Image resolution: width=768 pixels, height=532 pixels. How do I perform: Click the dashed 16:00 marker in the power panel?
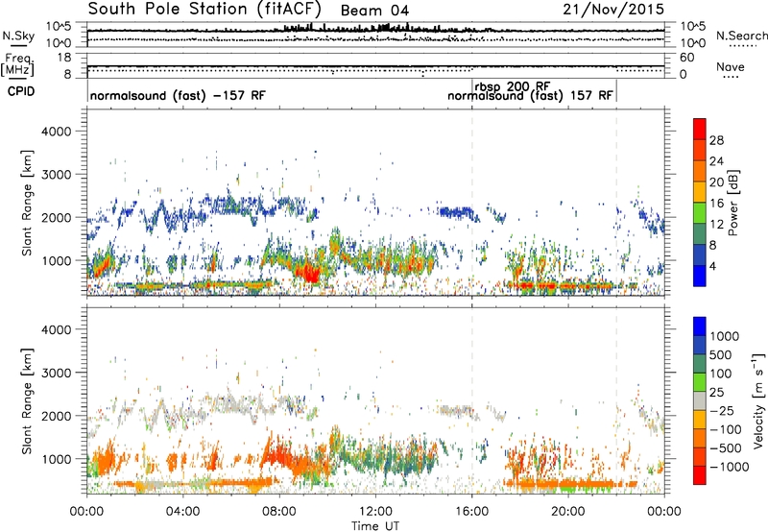pyautogui.click(x=472, y=203)
